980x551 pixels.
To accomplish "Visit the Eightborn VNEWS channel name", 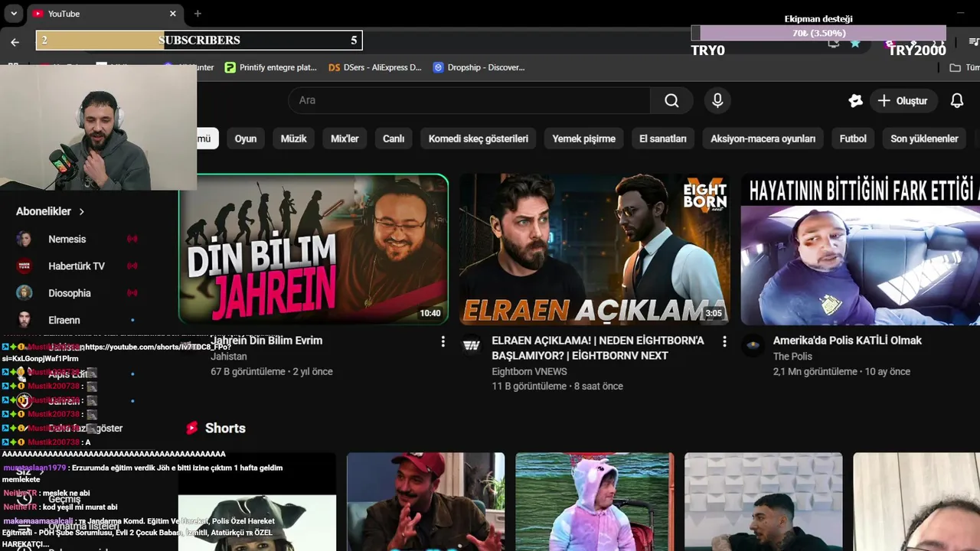I will [x=529, y=371].
